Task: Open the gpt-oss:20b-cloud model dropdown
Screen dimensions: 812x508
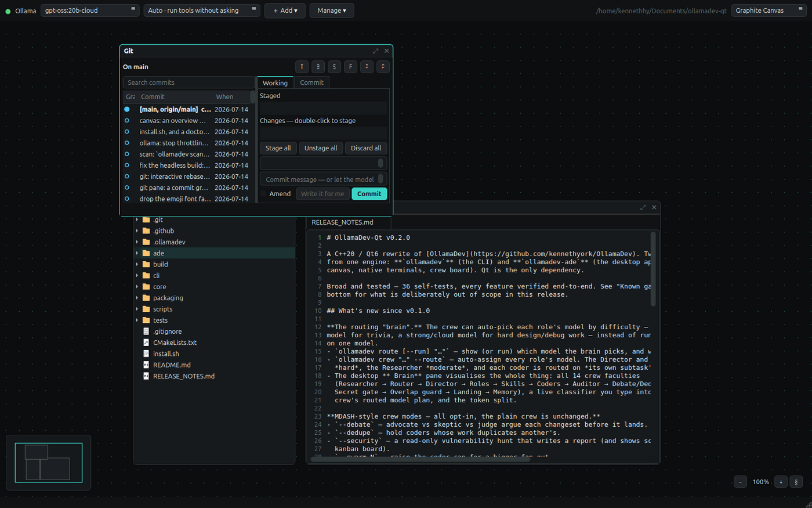Action: coord(90,10)
